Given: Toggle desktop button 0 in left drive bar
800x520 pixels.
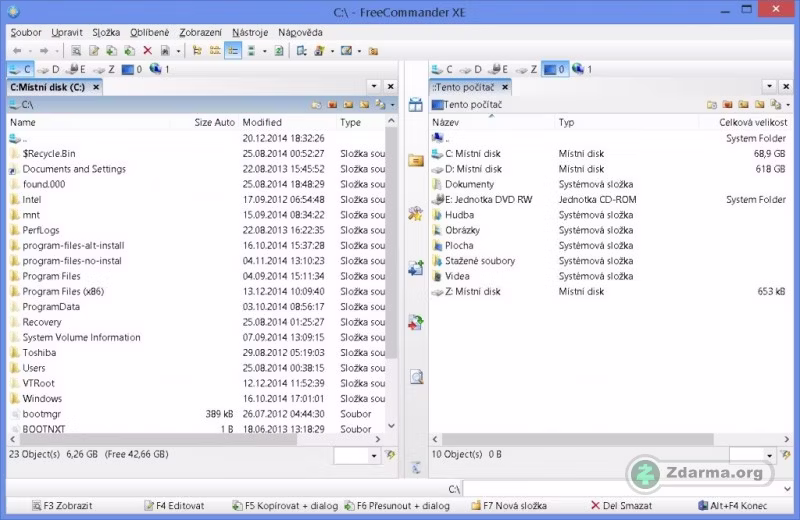Looking at the screenshot, I should pyautogui.click(x=132, y=69).
